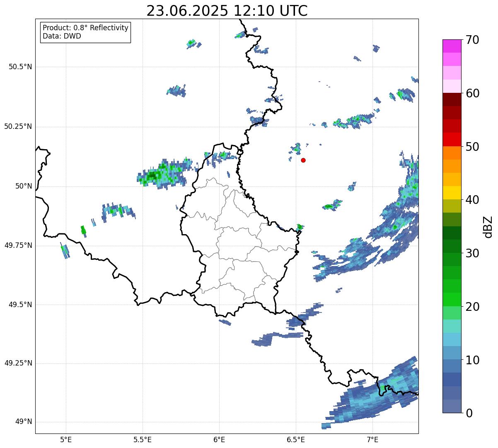
Task: Click the colorbar 60 tick label
Action: tap(472, 93)
